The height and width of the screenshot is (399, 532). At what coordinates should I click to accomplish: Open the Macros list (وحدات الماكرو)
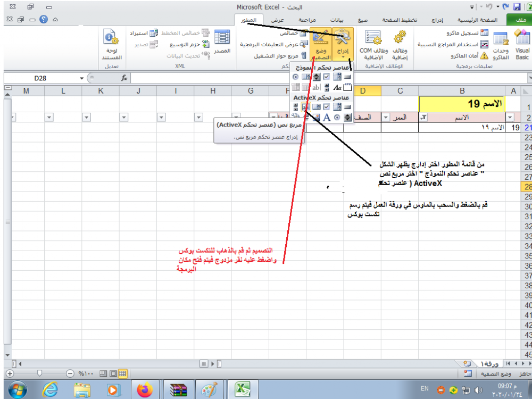(x=501, y=45)
